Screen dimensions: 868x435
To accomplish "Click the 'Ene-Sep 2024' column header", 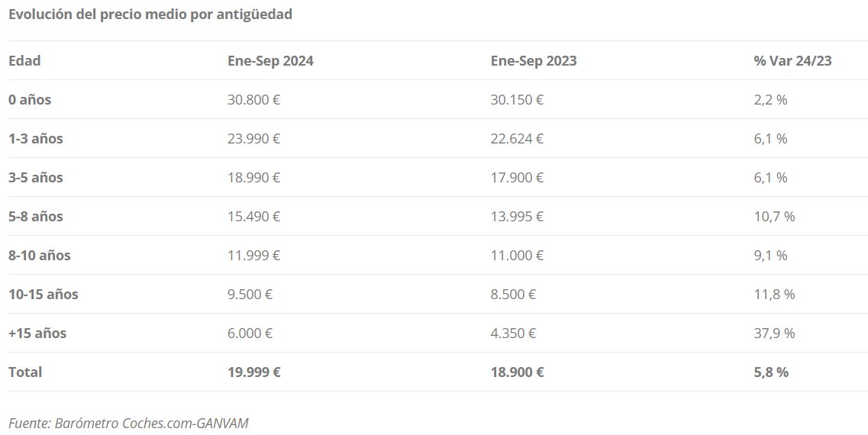I will pos(270,61).
